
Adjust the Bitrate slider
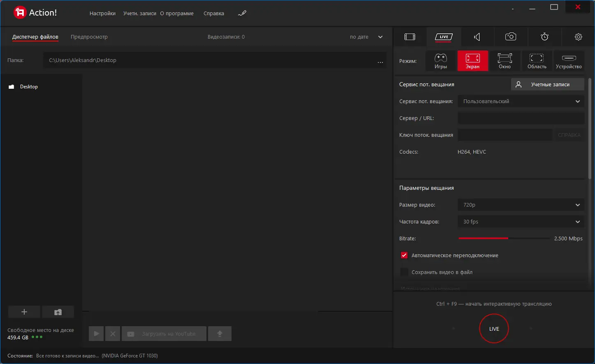click(x=504, y=238)
